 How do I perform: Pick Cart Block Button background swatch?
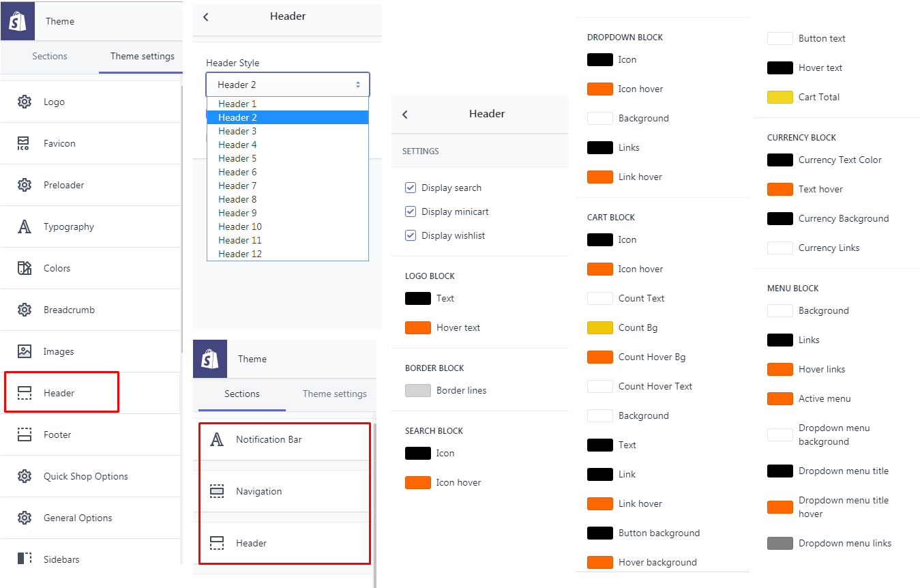pyautogui.click(x=600, y=533)
